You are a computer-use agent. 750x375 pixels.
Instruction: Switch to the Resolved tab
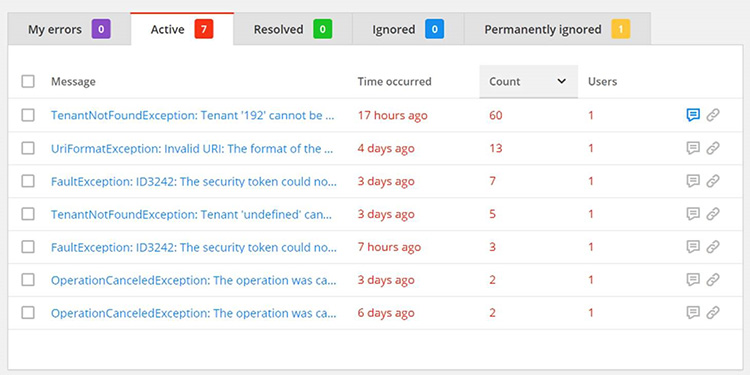[293, 29]
